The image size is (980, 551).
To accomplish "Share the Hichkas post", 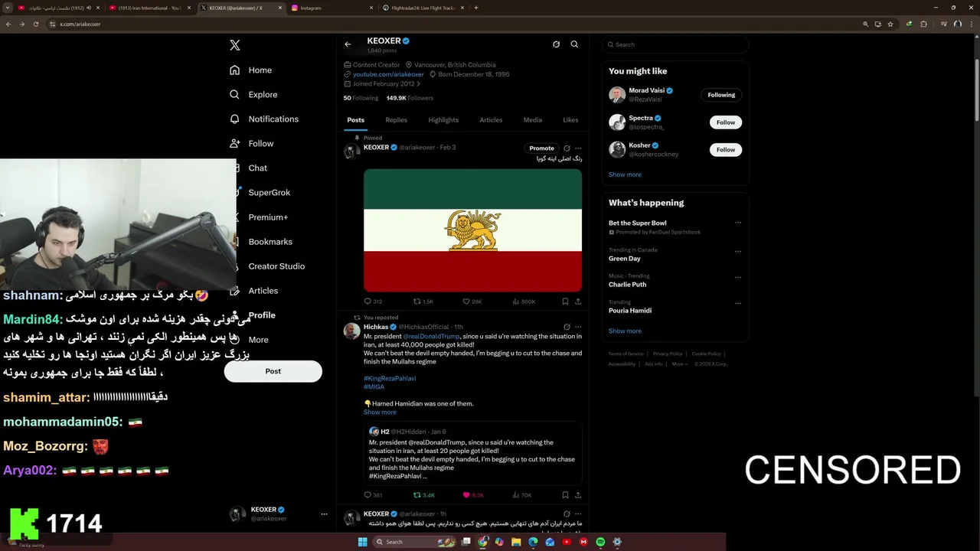I will 578,495.
